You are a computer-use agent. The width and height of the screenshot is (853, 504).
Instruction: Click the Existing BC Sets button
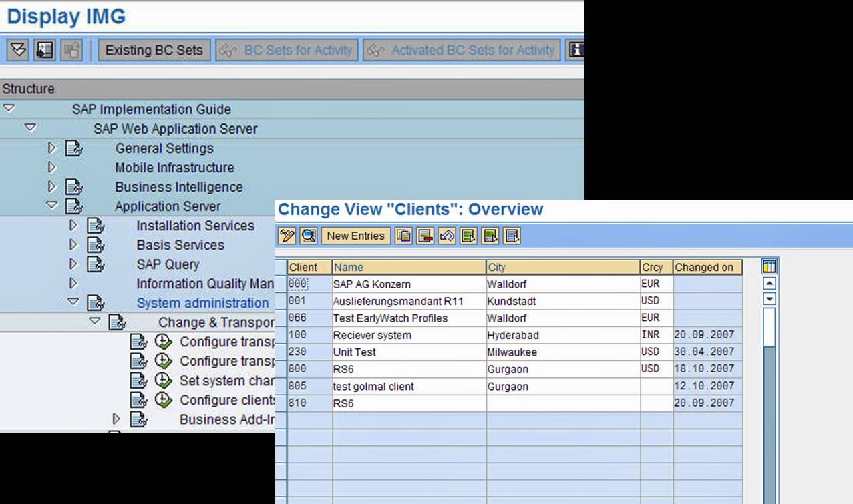(x=154, y=49)
